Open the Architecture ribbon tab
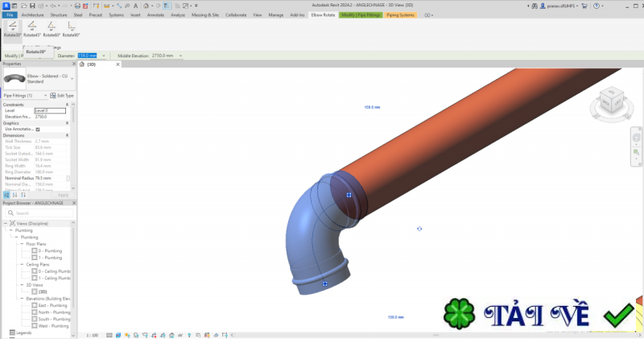The image size is (644, 339). (32, 14)
